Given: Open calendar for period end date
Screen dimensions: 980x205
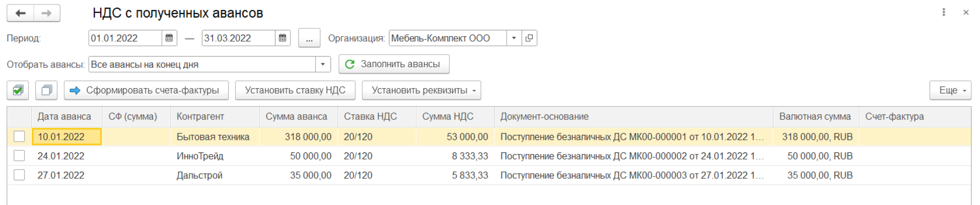Looking at the screenshot, I should pos(283,38).
